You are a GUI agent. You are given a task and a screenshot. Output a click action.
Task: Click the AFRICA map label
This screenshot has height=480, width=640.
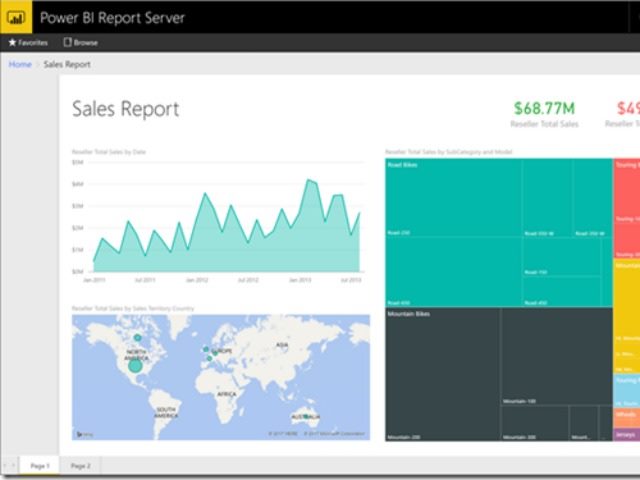227,394
